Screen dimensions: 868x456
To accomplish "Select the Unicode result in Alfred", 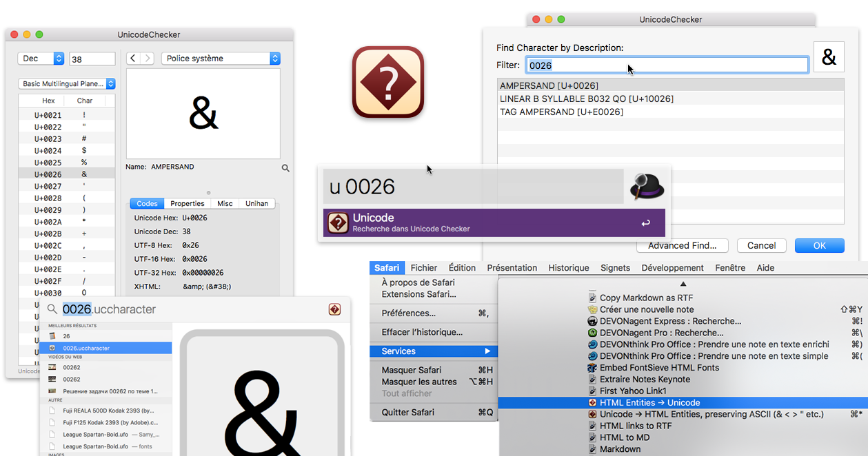I will pos(494,223).
